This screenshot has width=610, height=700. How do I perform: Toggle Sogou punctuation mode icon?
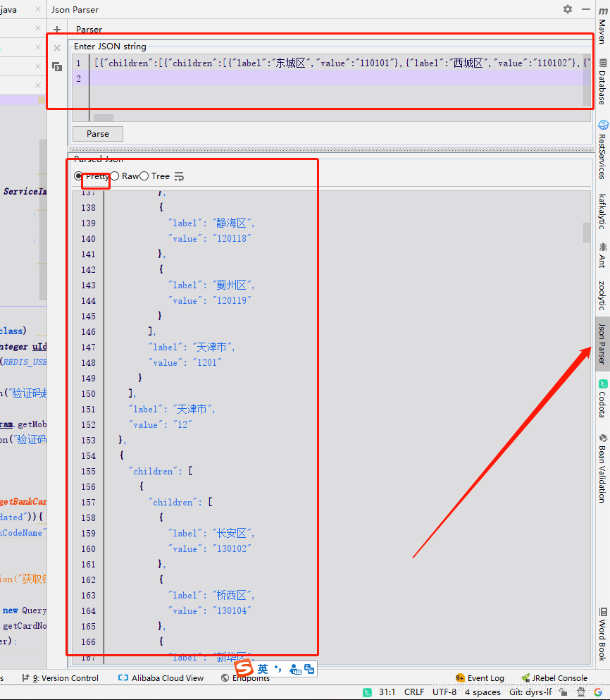click(278, 669)
